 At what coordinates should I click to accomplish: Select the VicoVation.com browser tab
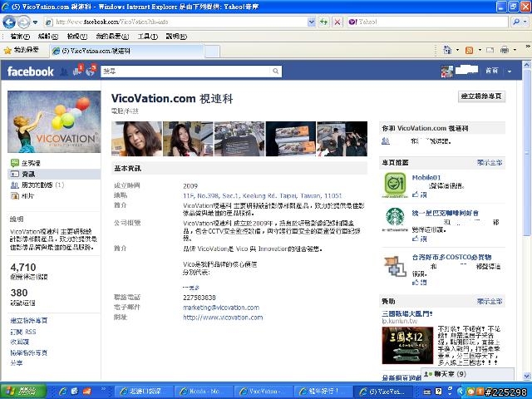pyautogui.click(x=127, y=52)
